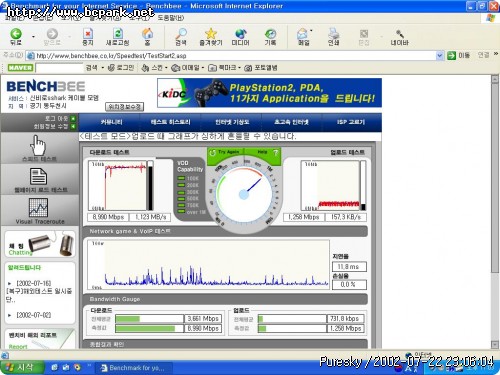The width and height of the screenshot is (500, 375).
Task: Click inside the Naver search input field
Action: tap(59, 68)
